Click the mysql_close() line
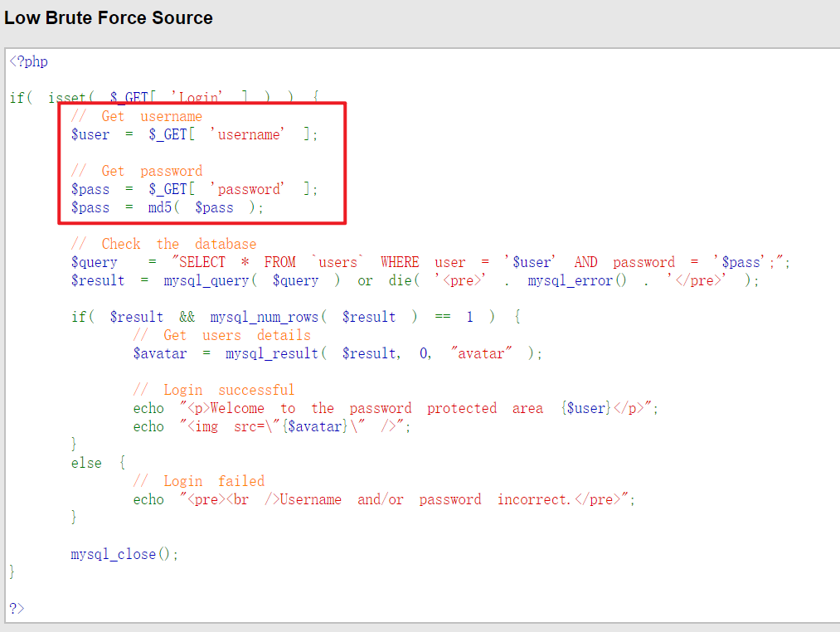Screen dimensions: 840x632 [x=124, y=554]
